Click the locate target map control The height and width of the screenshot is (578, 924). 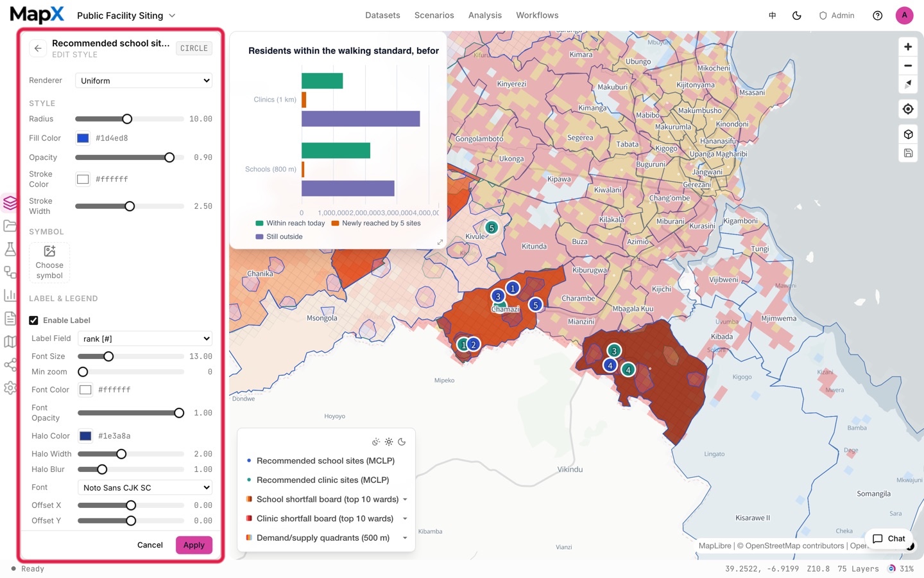click(x=908, y=109)
